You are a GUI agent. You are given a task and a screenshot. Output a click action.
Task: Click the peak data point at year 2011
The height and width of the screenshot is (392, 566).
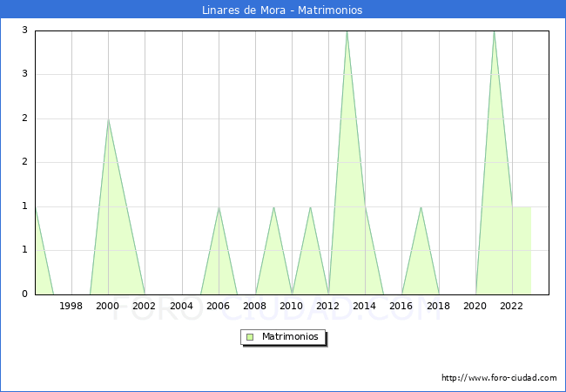coord(310,206)
